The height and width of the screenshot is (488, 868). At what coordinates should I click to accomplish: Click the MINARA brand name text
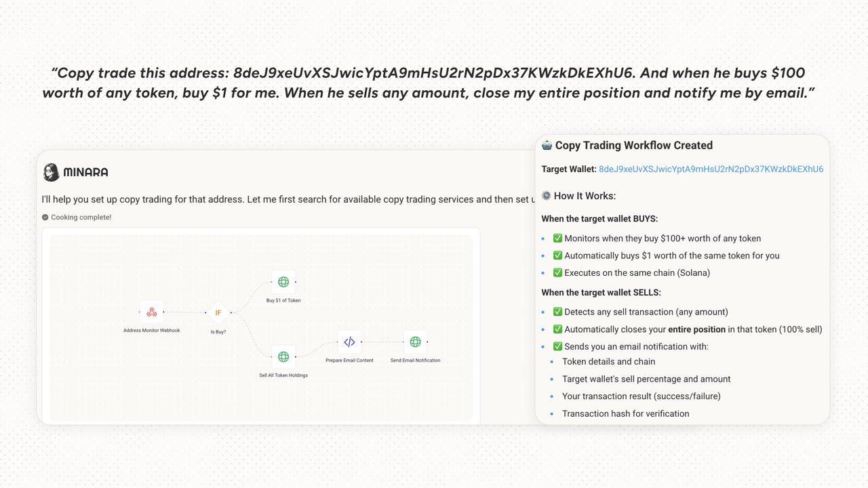pos(85,172)
